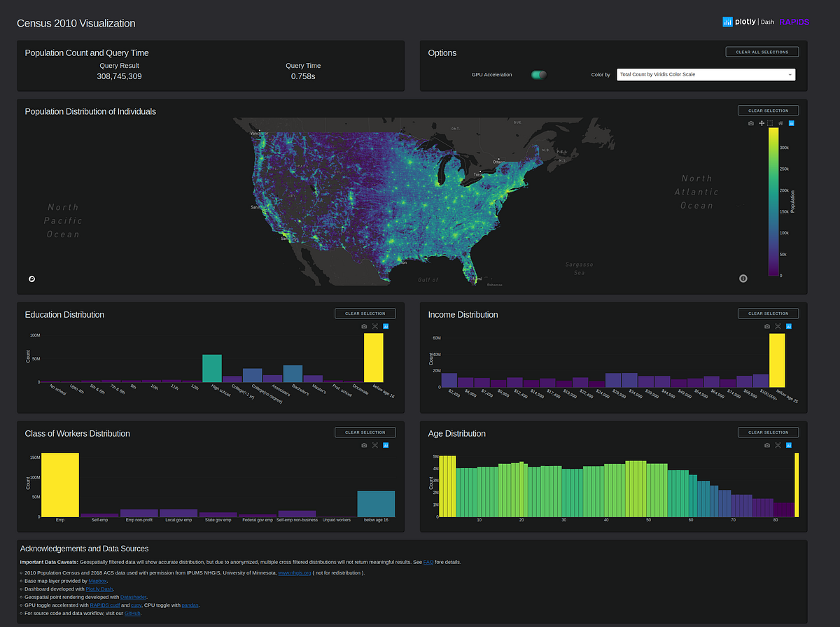Open the RAPIDS cudf link in acknowledgements

(104, 605)
